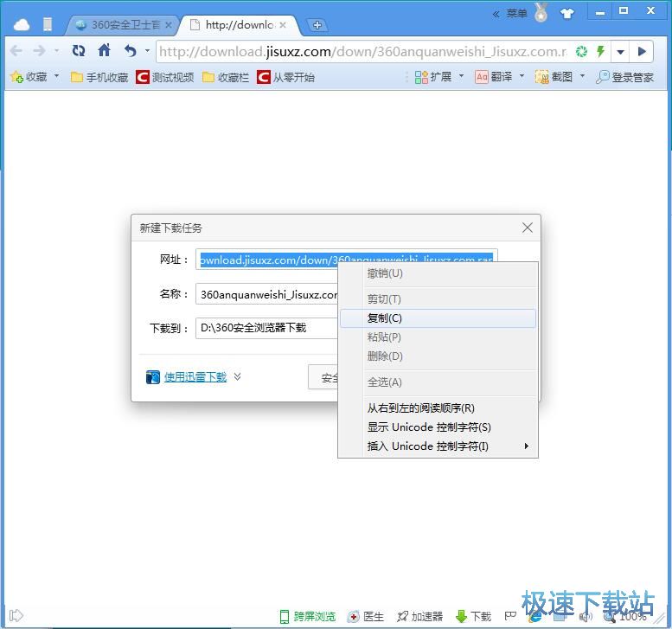Viewport: 672px width, 629px height.
Task: Click the green compatibility mode icon
Action: [581, 52]
